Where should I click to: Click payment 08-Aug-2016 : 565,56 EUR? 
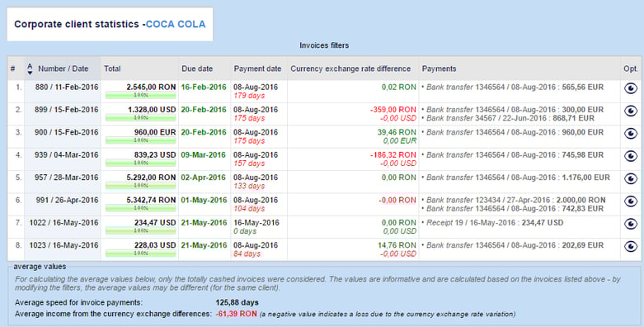coord(513,88)
